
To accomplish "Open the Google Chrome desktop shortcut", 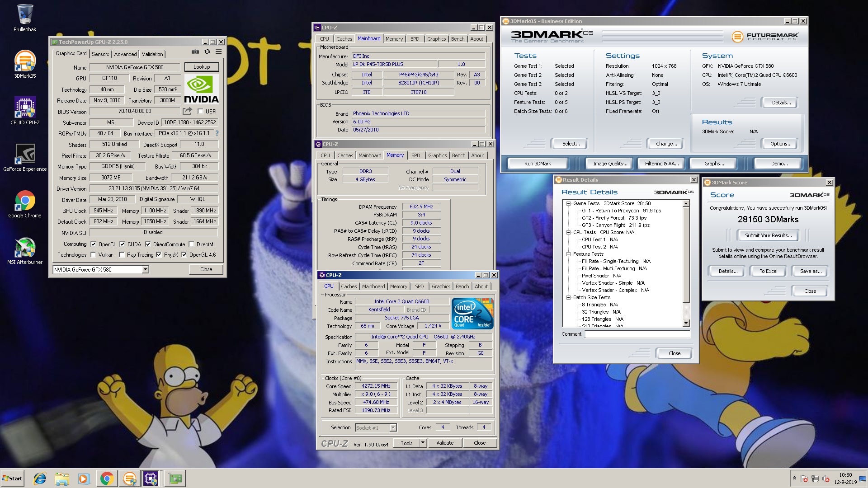I will coord(25,204).
